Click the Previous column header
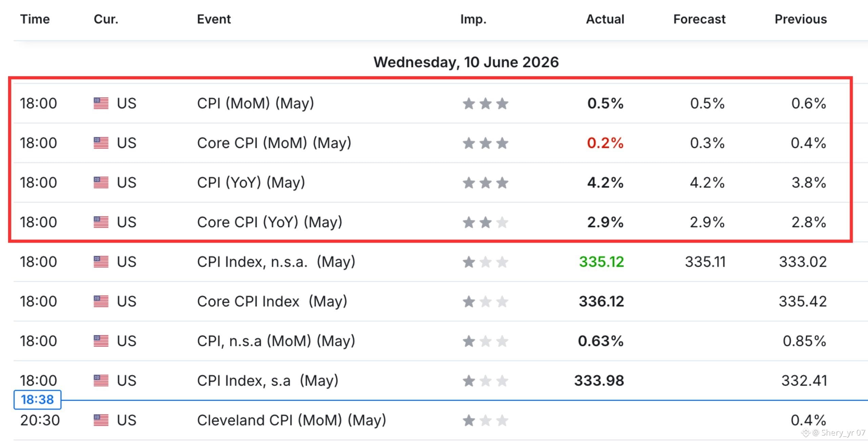The height and width of the screenshot is (441, 868). [x=801, y=19]
